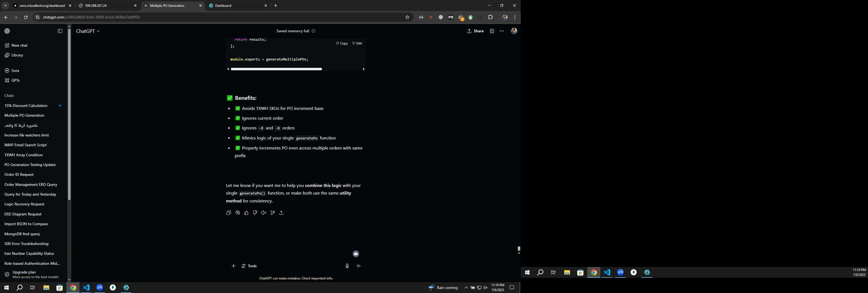This screenshot has height=293, width=868.
Task: Open the tab search dropdown arrow
Action: 5,6
